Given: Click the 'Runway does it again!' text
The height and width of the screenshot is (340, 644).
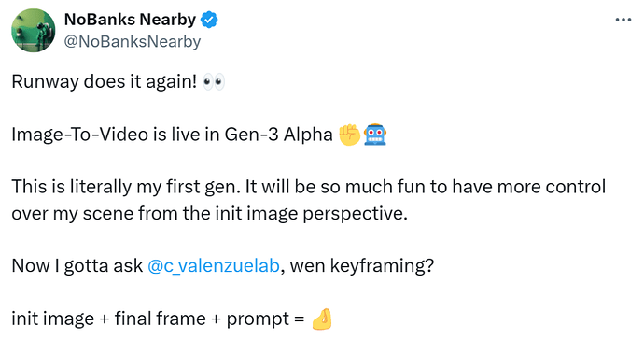Looking at the screenshot, I should coord(105,81).
